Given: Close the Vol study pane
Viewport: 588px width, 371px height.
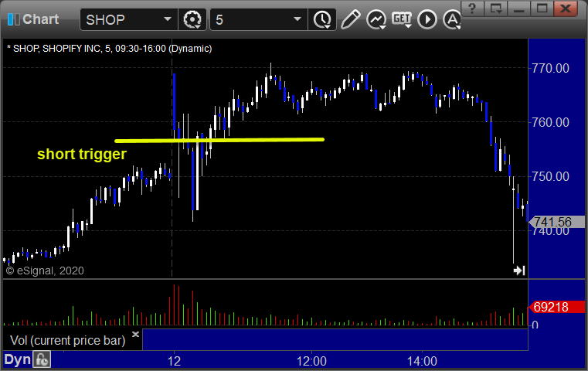Looking at the screenshot, I should click(x=135, y=334).
